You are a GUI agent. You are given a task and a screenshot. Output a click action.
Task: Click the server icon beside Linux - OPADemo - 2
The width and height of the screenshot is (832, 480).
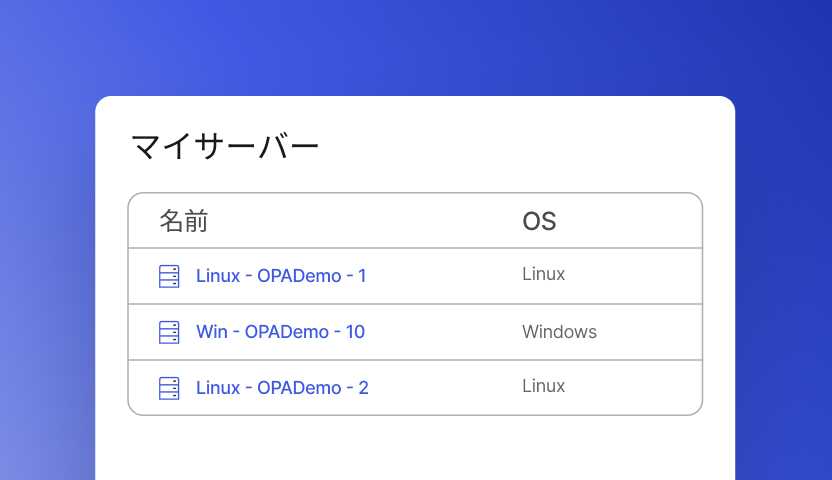tap(169, 388)
